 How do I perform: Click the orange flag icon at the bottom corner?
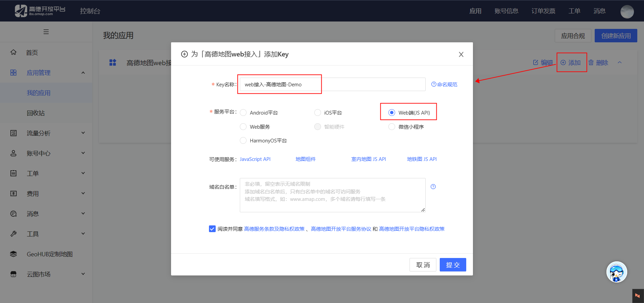point(637,296)
